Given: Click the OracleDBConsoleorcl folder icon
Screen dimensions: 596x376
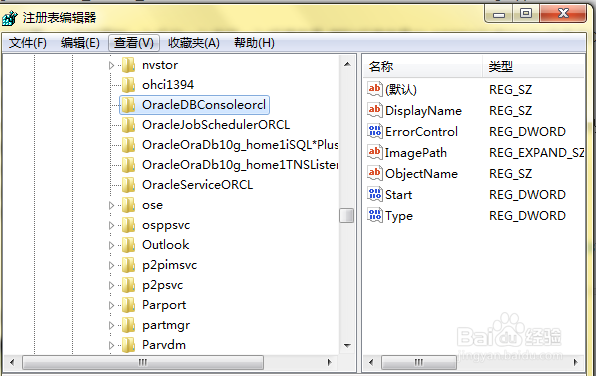Looking at the screenshot, I should [x=128, y=105].
